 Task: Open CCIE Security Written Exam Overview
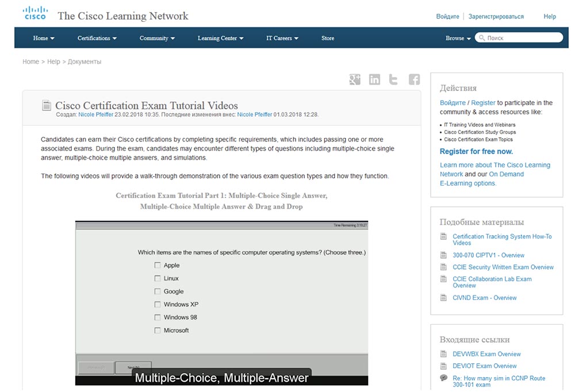pos(503,267)
